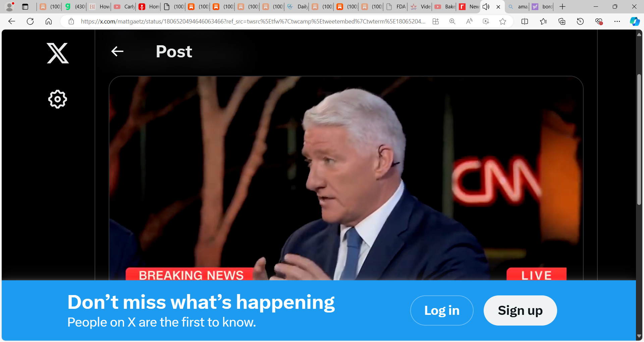Open the X settings gear icon
Screen dimensions: 644x342
[58, 99]
